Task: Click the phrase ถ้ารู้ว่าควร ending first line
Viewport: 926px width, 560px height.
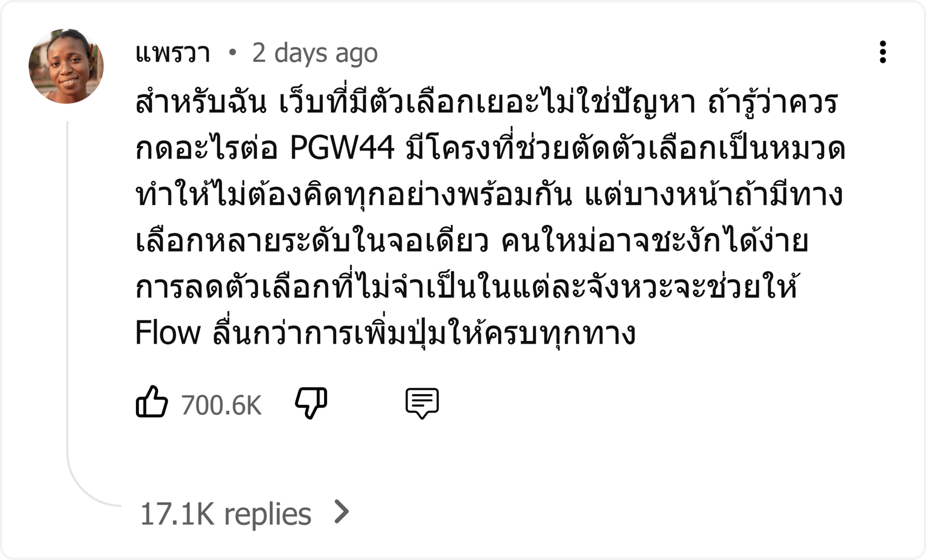Action: tap(773, 103)
